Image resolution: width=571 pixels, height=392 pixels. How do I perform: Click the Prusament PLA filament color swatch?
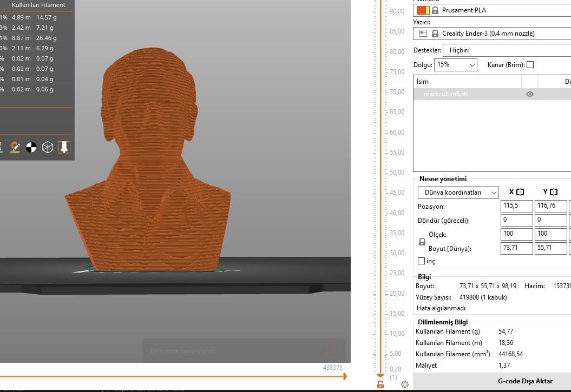[x=423, y=10]
